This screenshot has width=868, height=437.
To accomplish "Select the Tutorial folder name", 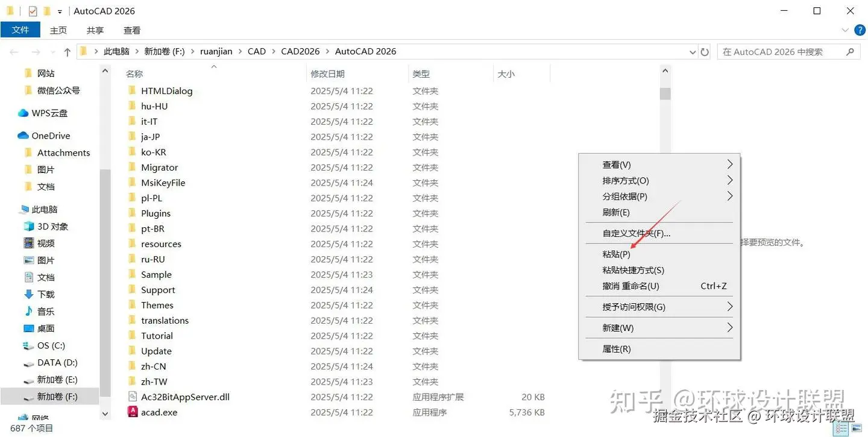I will (x=157, y=336).
